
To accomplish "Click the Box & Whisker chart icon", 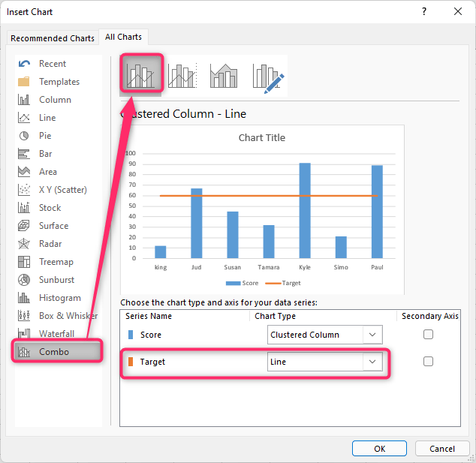I will tap(24, 315).
